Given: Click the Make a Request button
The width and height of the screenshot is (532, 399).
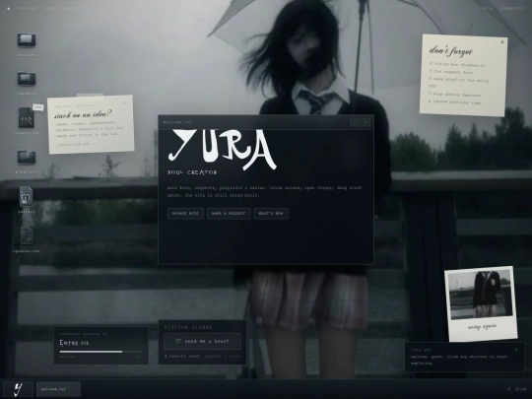Looking at the screenshot, I should pyautogui.click(x=229, y=214).
